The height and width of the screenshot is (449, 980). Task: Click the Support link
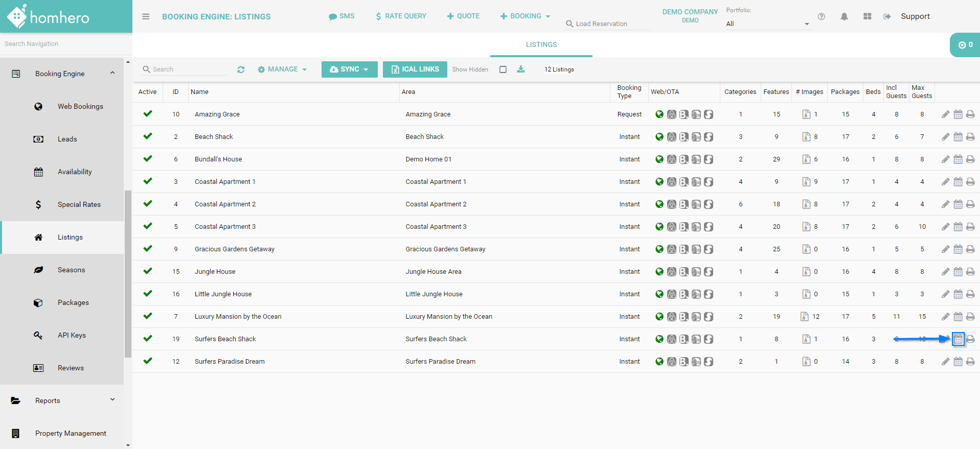pyautogui.click(x=915, y=16)
